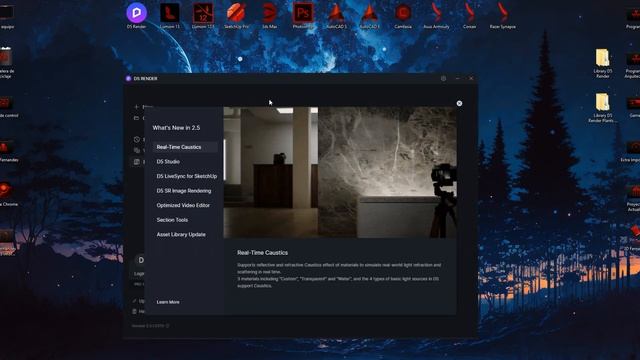Viewport: 640px width, 360px height.
Task: Open the Corsair desktop shortcut
Action: [x=469, y=15]
